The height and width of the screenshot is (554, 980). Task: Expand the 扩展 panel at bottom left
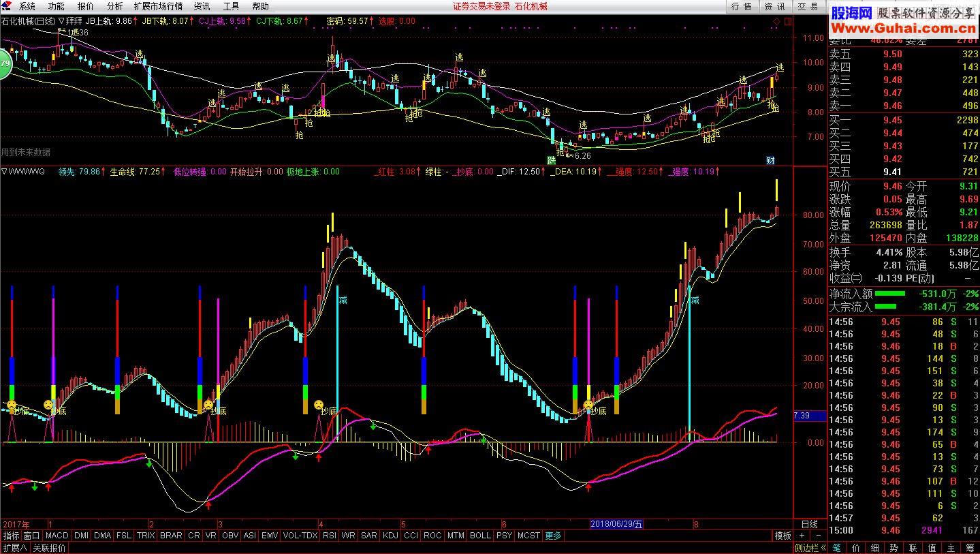14,548
